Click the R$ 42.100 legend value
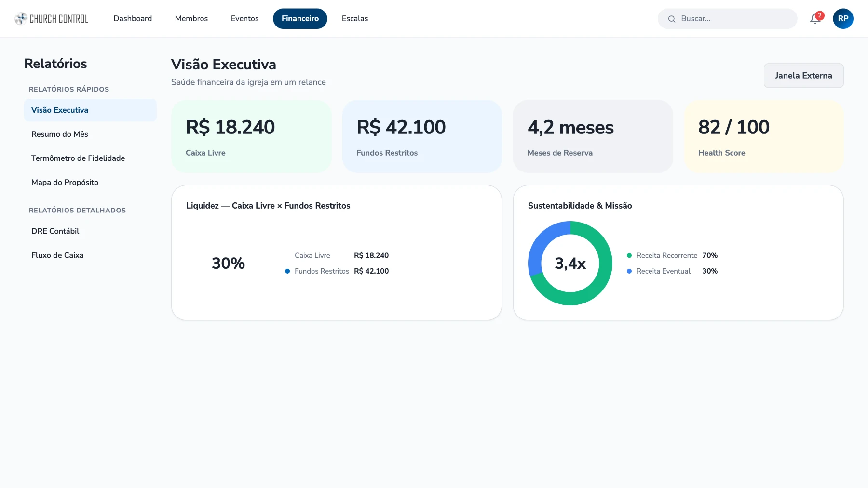This screenshot has width=868, height=488. 371,271
